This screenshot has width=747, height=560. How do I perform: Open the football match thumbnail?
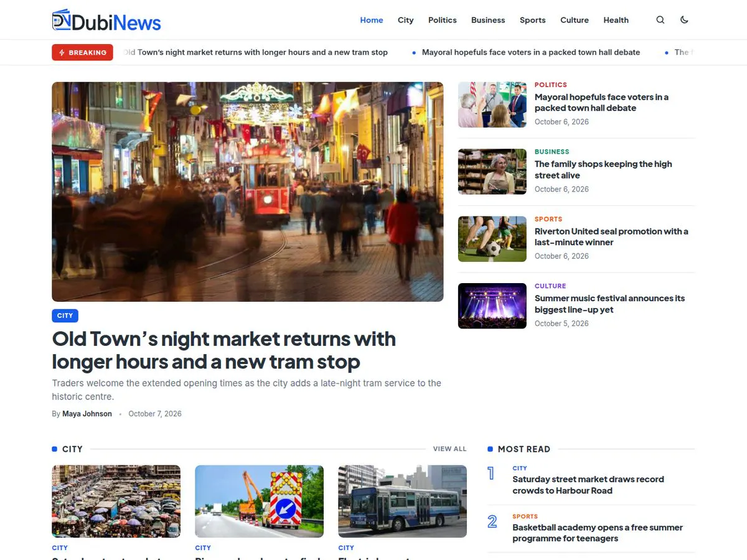(x=492, y=239)
